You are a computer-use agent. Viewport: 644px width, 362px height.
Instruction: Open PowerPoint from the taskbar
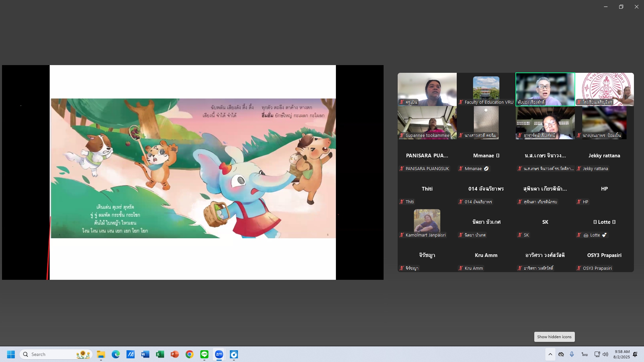pyautogui.click(x=175, y=354)
